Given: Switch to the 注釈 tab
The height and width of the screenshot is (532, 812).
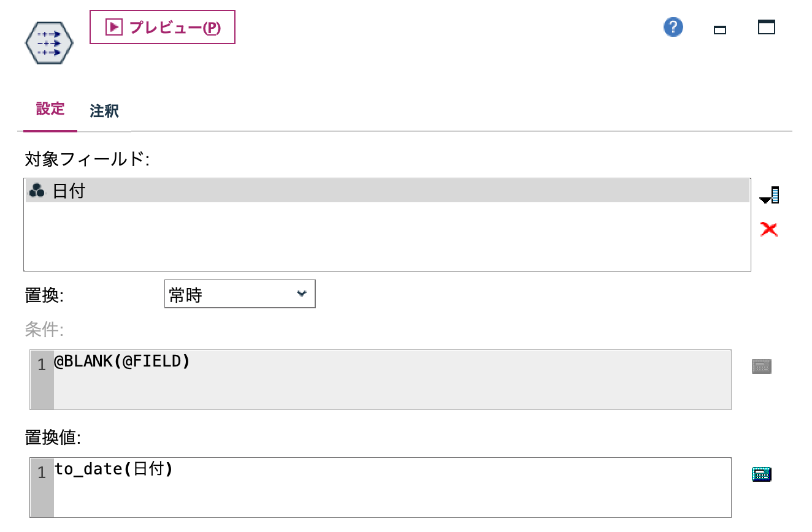Looking at the screenshot, I should (x=102, y=112).
